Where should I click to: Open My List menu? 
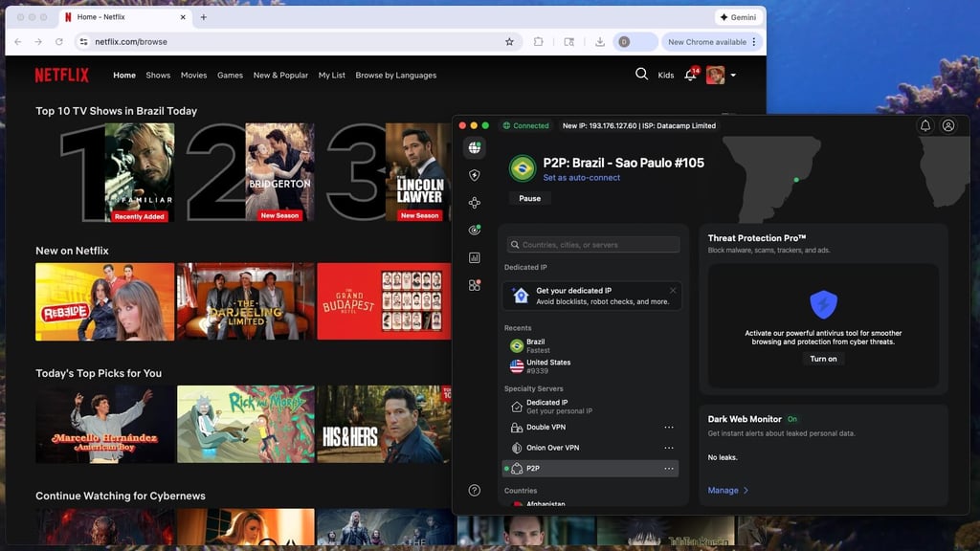click(x=332, y=75)
